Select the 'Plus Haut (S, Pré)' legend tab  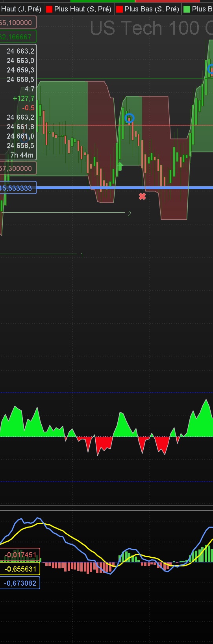pyautogui.click(x=79, y=9)
